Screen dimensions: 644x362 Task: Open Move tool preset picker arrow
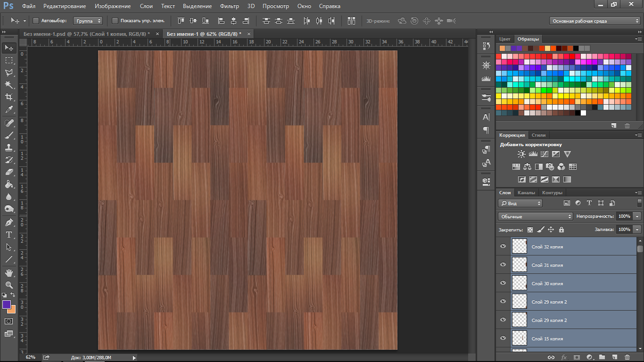25,21
